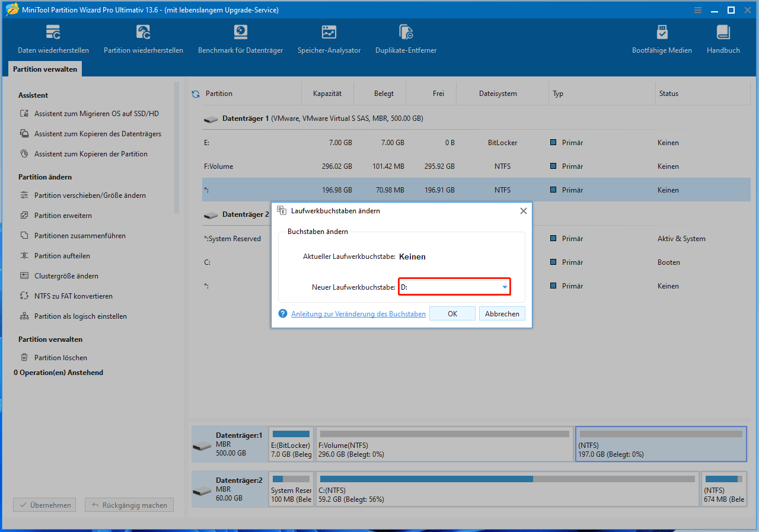Click Bootfähige Medien icon
The image size is (759, 532).
coord(662,39)
